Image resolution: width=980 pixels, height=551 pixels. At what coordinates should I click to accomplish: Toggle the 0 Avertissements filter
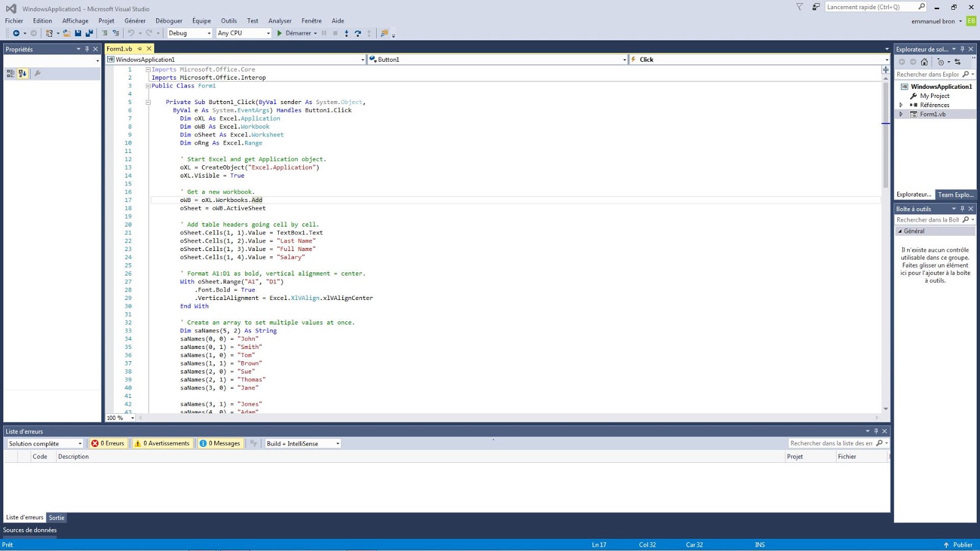tap(162, 443)
